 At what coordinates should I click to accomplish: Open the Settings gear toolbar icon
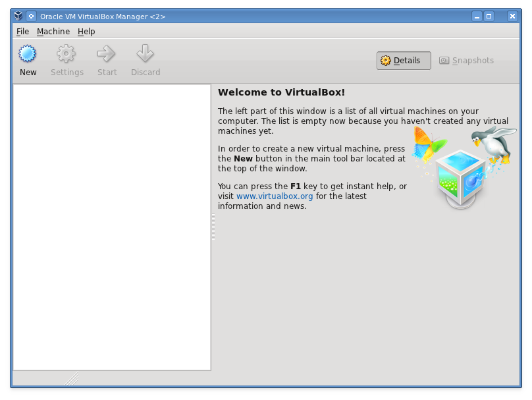[66, 53]
